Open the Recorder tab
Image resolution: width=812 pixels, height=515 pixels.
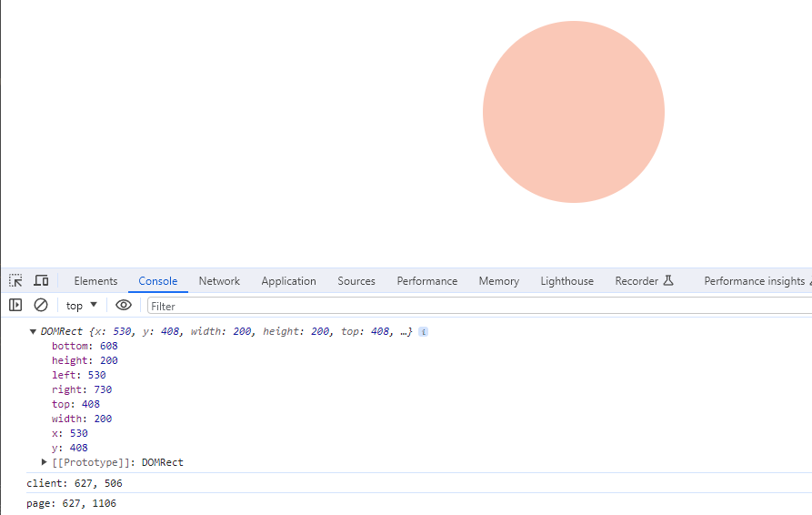click(644, 281)
